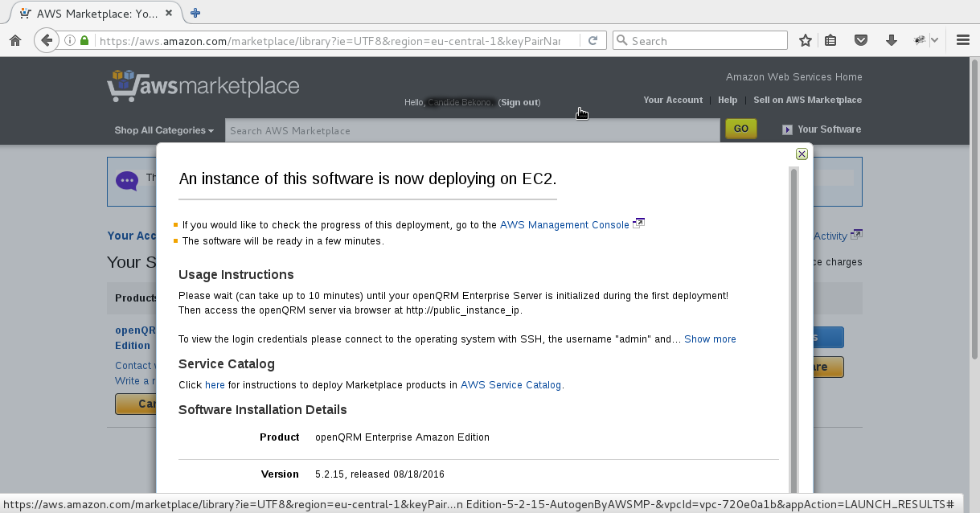Expand the extension's dropdown arrow in toolbar
Viewport: 980px width, 513px height.
pos(935,40)
